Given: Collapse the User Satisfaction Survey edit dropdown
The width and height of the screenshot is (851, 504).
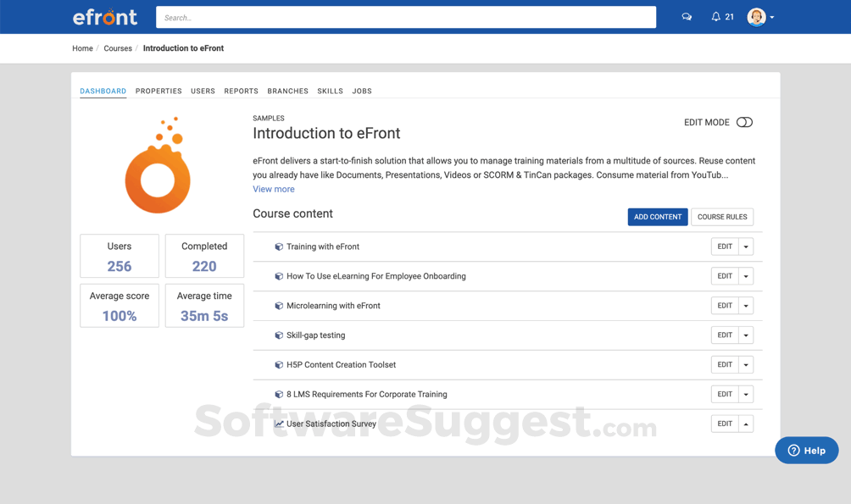Looking at the screenshot, I should pos(747,424).
